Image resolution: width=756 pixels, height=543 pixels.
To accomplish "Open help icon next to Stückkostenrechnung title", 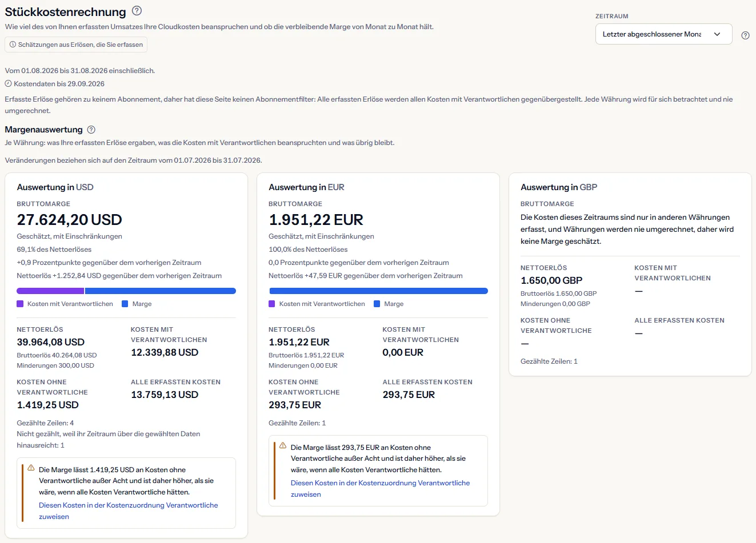I will tap(137, 10).
